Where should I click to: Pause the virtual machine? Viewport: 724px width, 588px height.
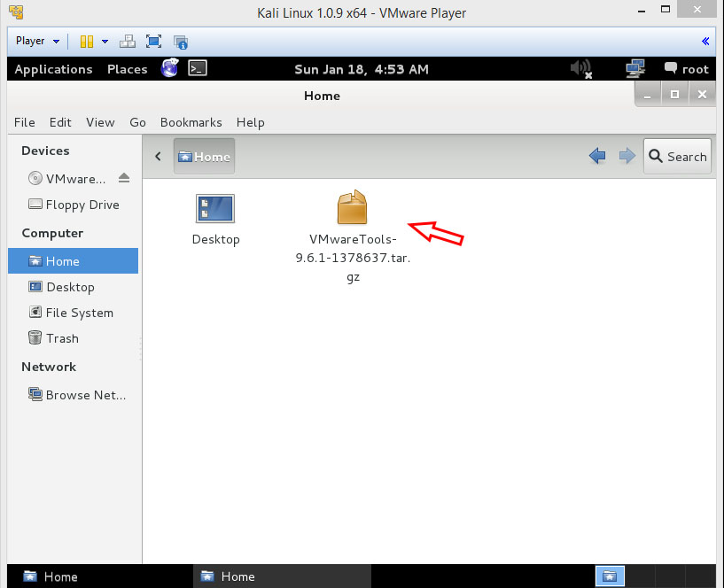86,42
